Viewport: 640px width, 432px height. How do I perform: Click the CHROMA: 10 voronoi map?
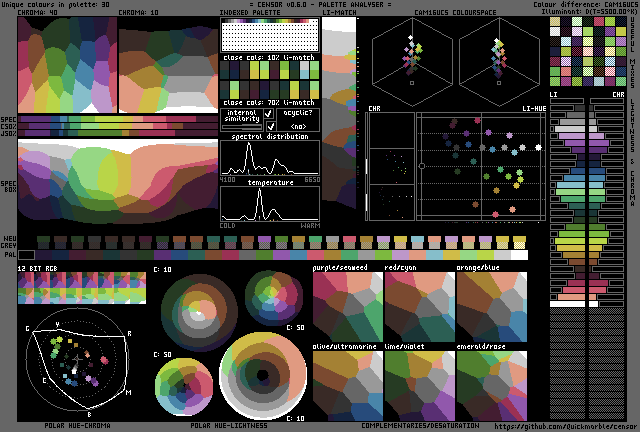pos(168,65)
